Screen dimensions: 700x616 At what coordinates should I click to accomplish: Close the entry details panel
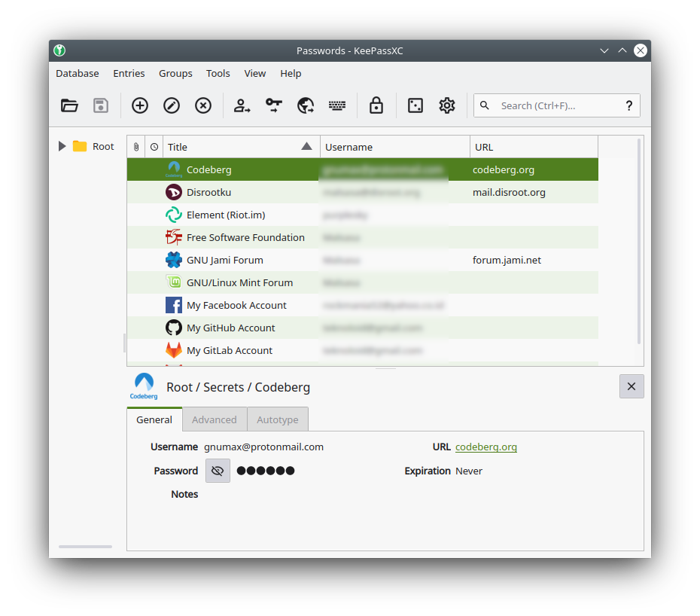(x=632, y=386)
